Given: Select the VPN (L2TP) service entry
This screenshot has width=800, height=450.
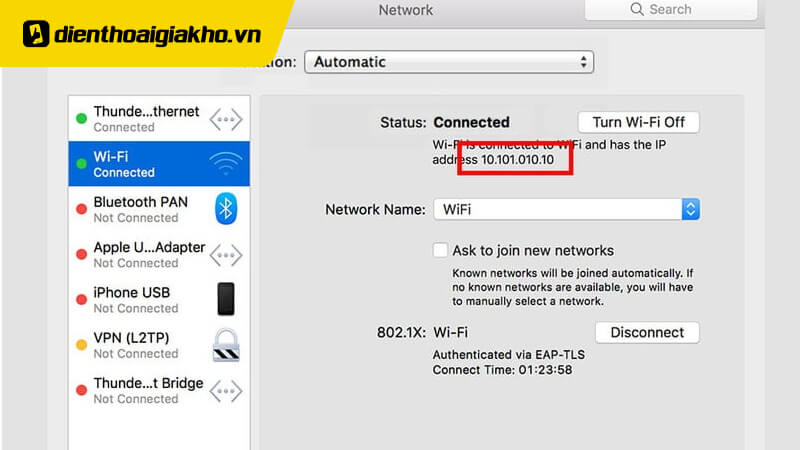Looking at the screenshot, I should click(x=140, y=345).
